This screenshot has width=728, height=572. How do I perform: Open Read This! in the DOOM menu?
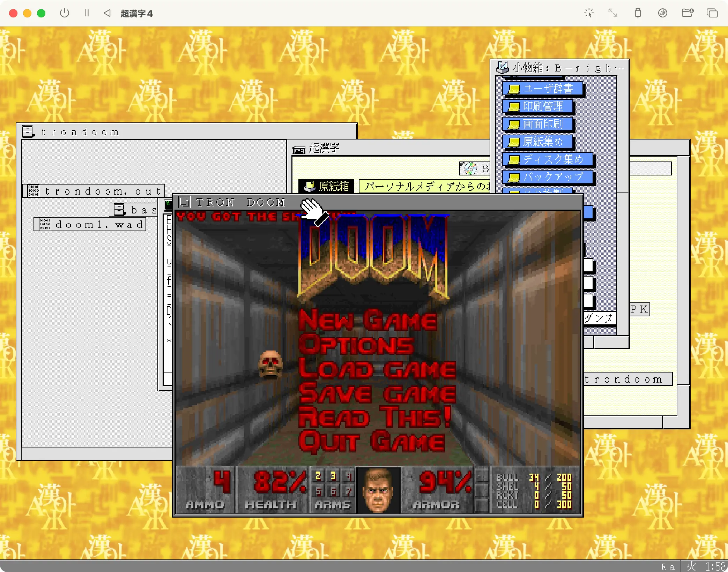(x=375, y=417)
